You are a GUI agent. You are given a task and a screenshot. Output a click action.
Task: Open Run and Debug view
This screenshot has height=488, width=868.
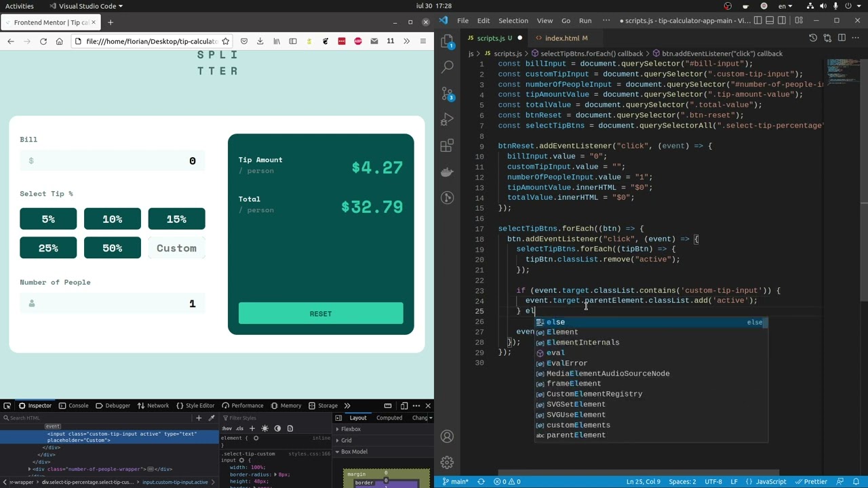click(447, 119)
